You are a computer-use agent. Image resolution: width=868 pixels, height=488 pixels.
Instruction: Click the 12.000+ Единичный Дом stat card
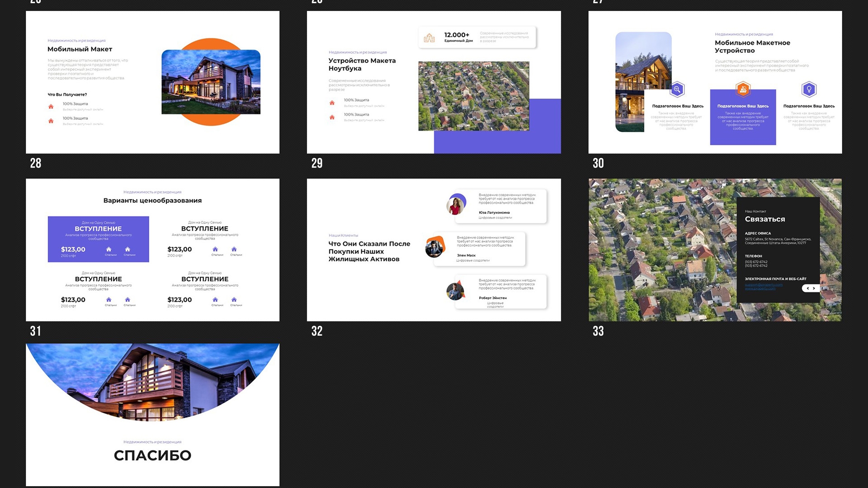(477, 38)
